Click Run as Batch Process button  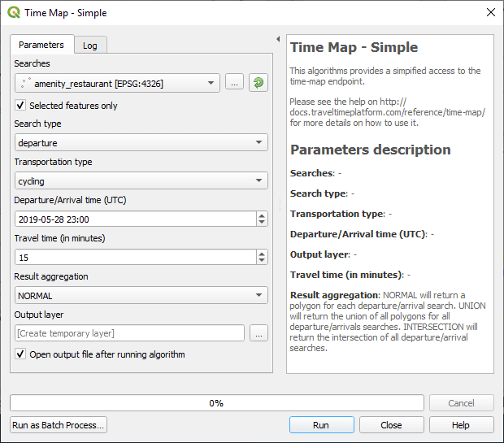(59, 425)
